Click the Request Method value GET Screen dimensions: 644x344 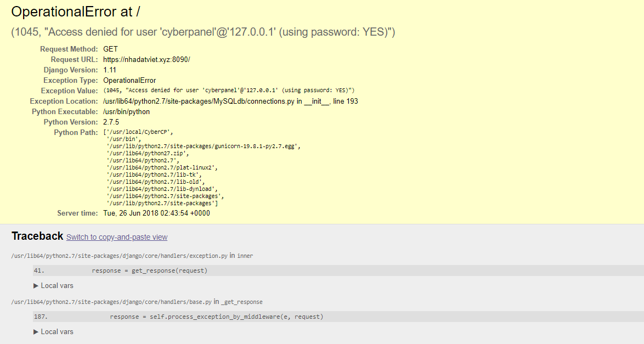click(110, 49)
